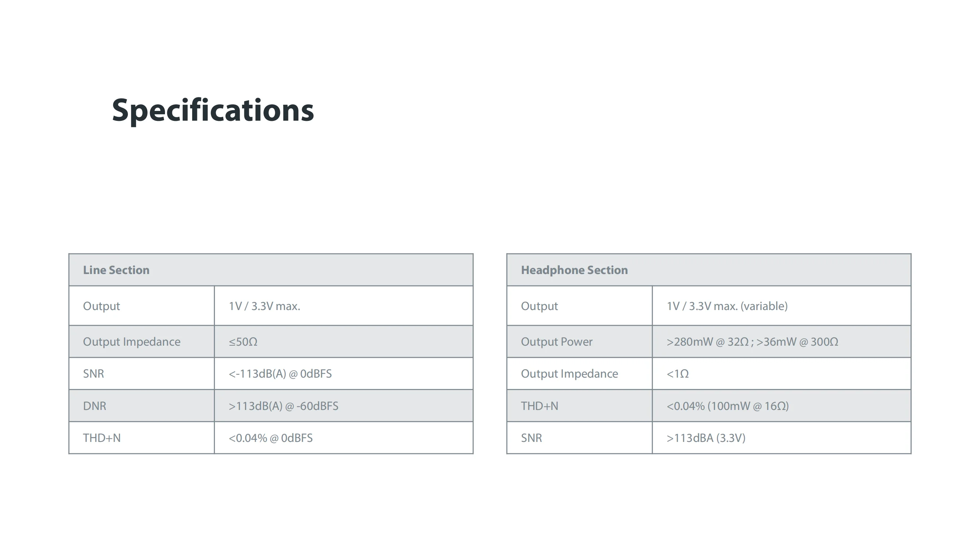Select '1V / 3.3V max. (variable)' value
The height and width of the screenshot is (551, 980).
coord(727,306)
